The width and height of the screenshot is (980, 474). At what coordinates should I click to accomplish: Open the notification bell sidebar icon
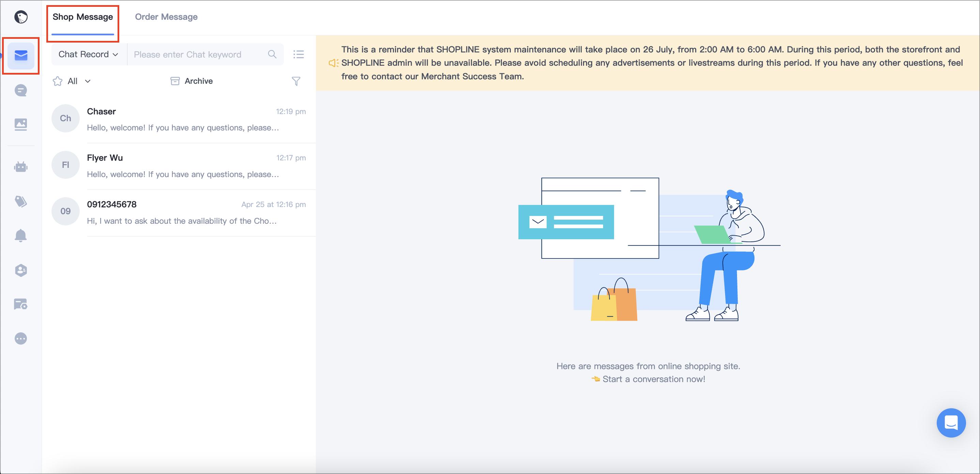pyautogui.click(x=21, y=236)
